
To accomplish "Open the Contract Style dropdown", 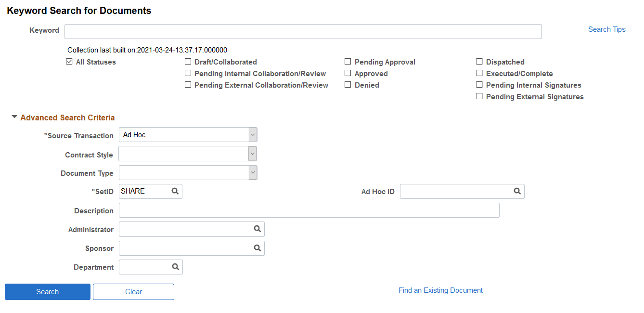I will [x=252, y=153].
